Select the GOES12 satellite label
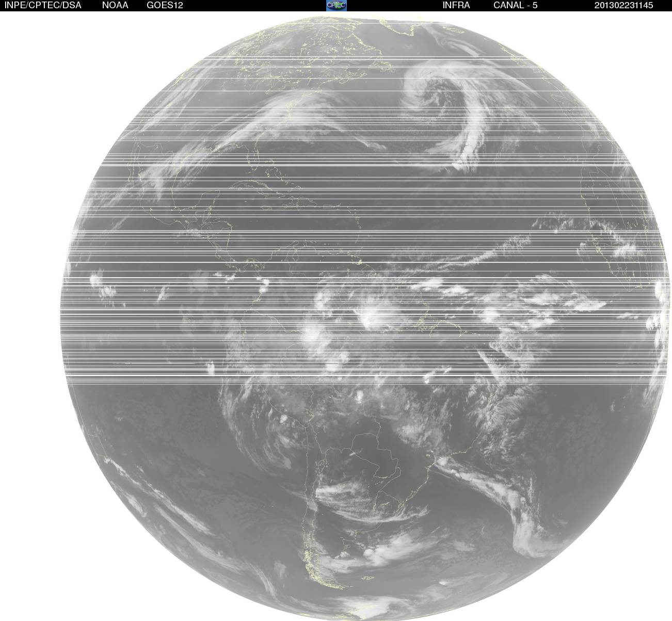Screen dimensions: 672x621 (x=165, y=5)
